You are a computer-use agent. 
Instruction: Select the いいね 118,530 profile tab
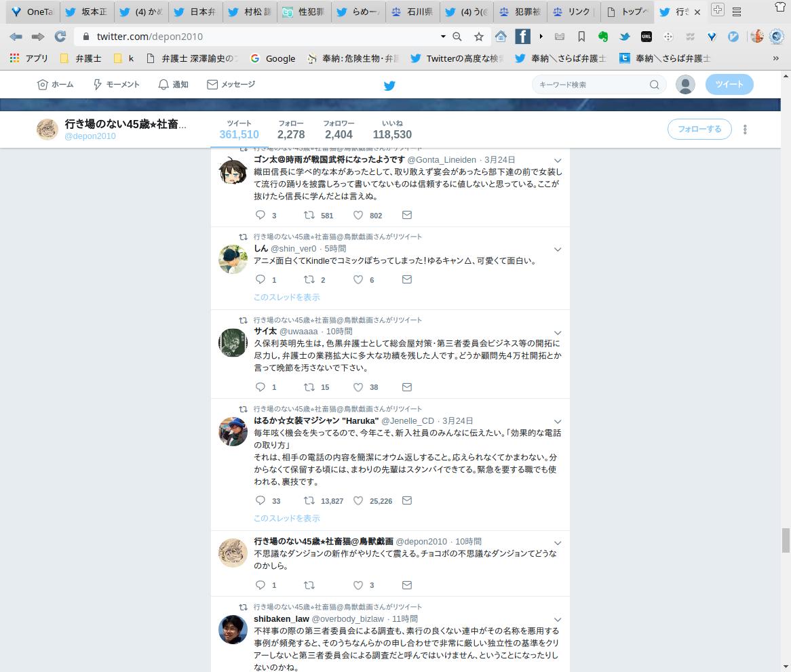point(392,130)
